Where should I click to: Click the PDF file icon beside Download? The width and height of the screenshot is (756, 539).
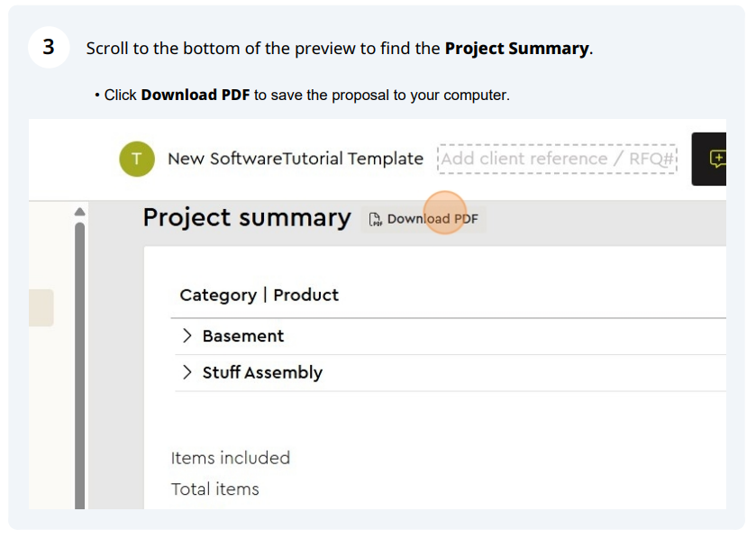[x=375, y=219]
